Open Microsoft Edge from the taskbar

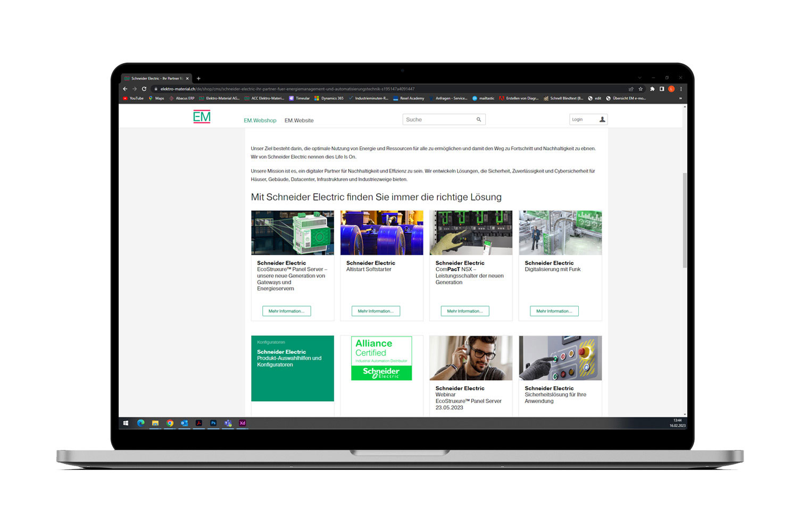tap(140, 423)
